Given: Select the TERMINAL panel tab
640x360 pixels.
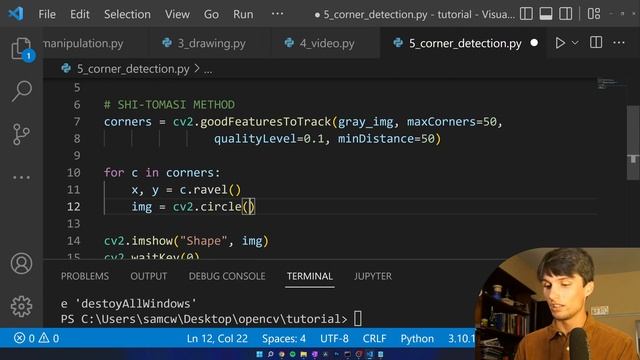Looking at the screenshot, I should (310, 276).
